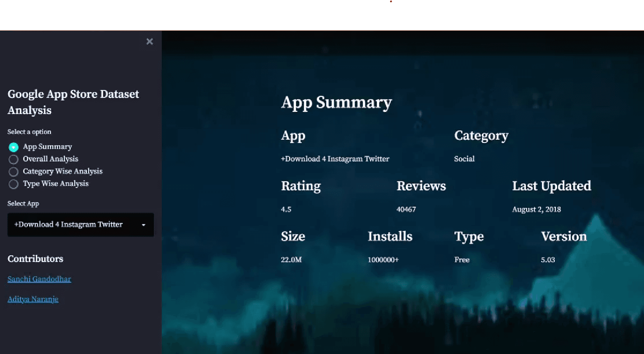Click the 'Select a option' label
Viewport: 644px width, 354px height.
pos(29,132)
